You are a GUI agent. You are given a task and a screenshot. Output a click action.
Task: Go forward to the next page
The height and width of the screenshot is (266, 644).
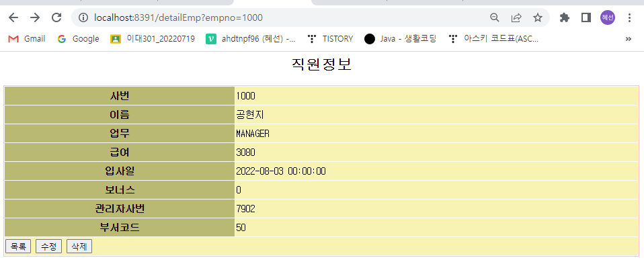click(35, 17)
